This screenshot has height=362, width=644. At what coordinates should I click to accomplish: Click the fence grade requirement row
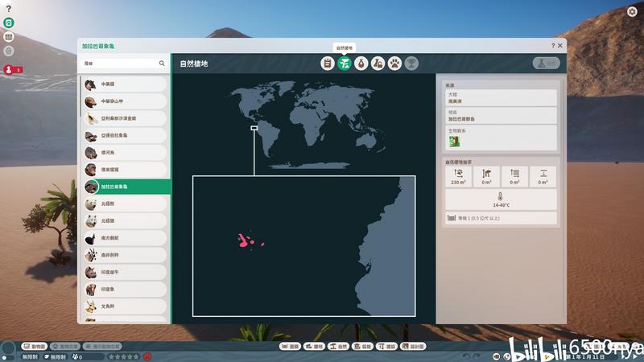tap(501, 218)
